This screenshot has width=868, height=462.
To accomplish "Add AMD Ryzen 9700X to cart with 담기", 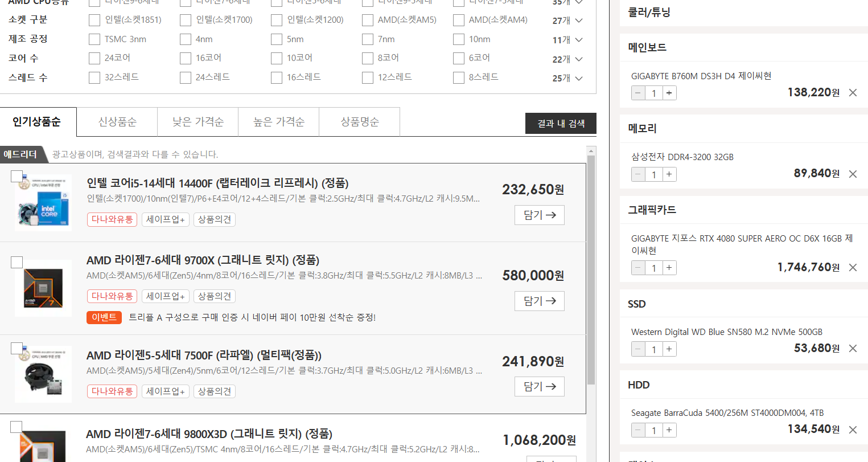I will pos(540,301).
